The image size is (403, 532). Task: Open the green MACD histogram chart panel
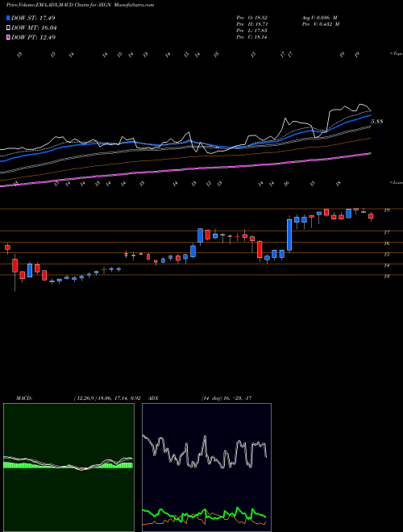click(x=69, y=468)
